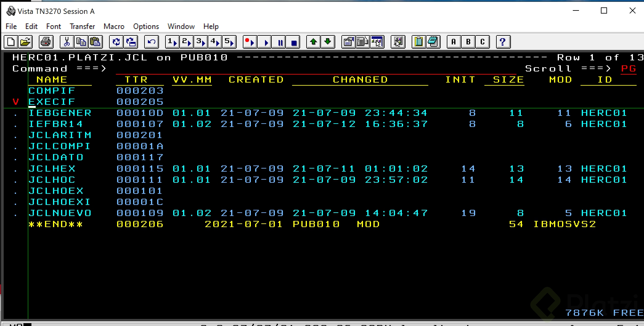
Task: Open the Transfer menu
Action: click(82, 26)
